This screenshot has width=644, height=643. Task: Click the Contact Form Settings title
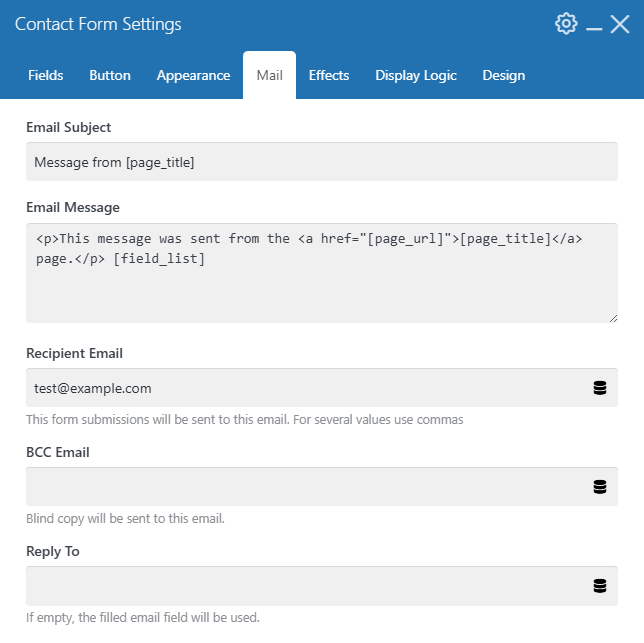98,24
